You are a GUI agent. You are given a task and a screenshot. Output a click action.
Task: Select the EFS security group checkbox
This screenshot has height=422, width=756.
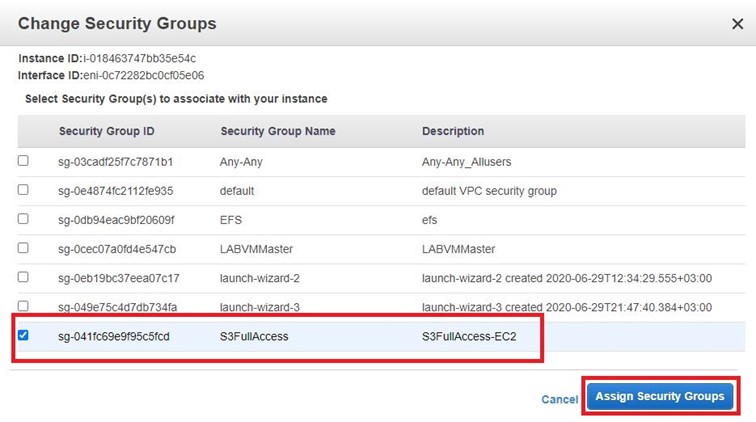pos(23,218)
